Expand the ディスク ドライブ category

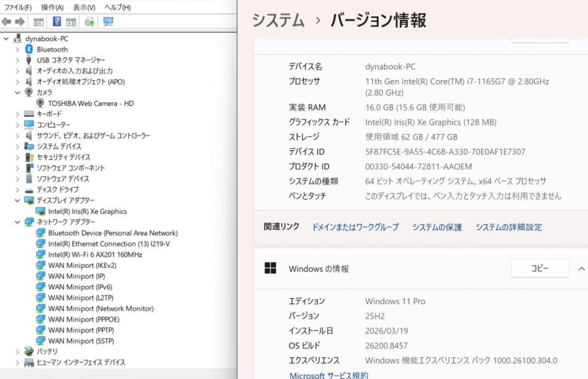[x=17, y=190]
